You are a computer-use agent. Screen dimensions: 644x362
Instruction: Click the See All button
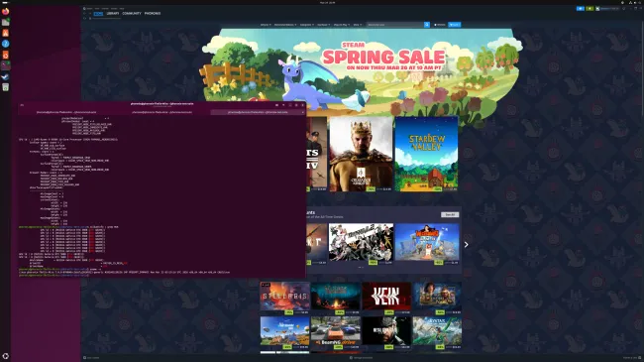(450, 215)
